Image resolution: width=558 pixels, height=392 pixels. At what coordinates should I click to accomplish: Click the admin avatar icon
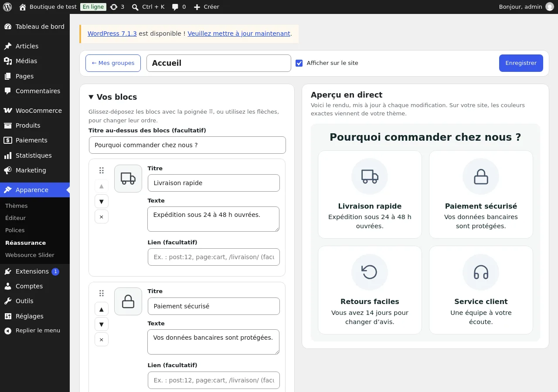click(x=550, y=7)
